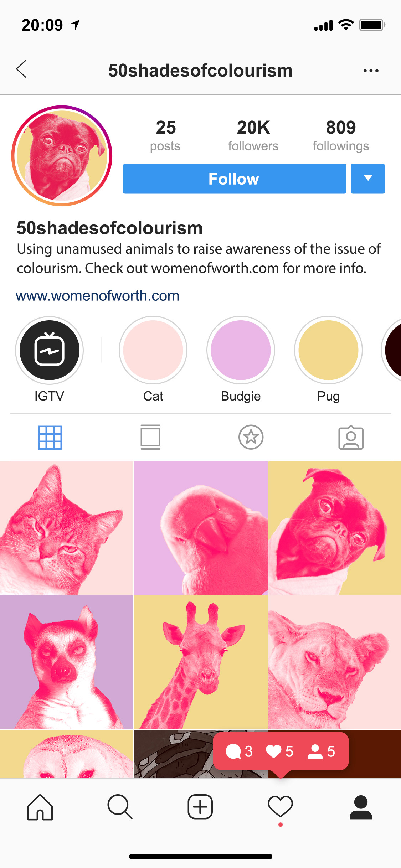Open the pink Cat story highlight
This screenshot has height=868, width=401.
[153, 350]
